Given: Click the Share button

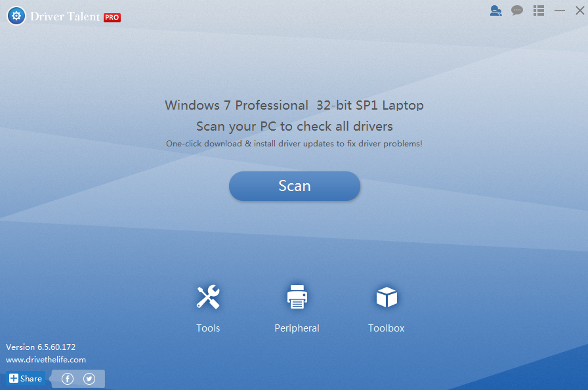Looking at the screenshot, I should 26,379.
